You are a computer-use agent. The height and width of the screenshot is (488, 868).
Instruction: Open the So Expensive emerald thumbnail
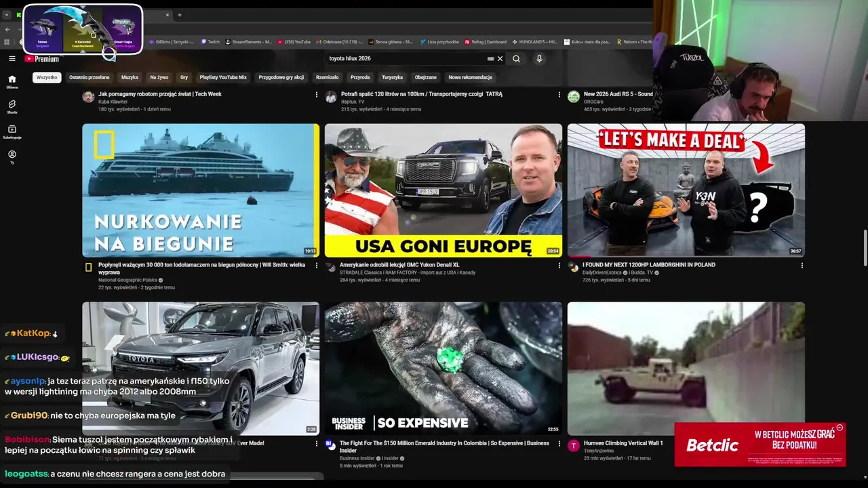(x=443, y=369)
